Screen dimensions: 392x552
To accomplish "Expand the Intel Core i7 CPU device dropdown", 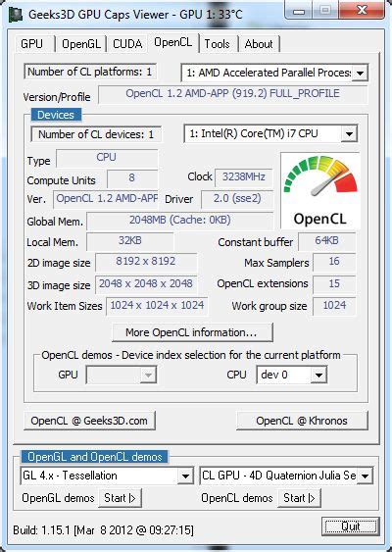I will pyautogui.click(x=349, y=133).
